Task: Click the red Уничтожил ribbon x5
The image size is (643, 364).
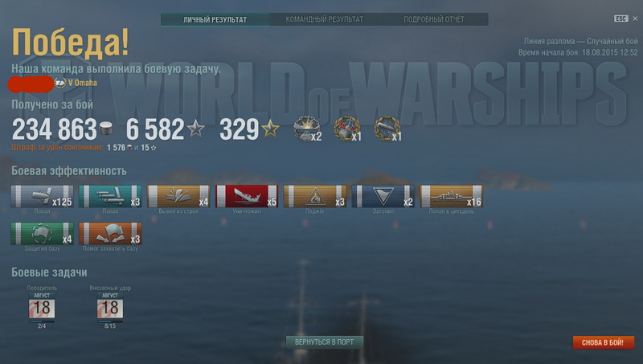Action: point(247,196)
